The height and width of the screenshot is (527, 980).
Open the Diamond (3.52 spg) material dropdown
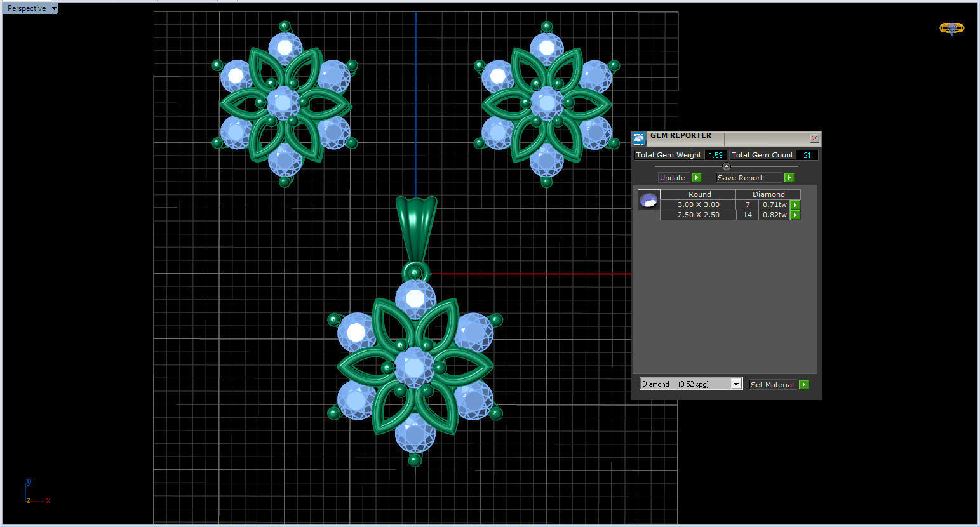click(736, 384)
